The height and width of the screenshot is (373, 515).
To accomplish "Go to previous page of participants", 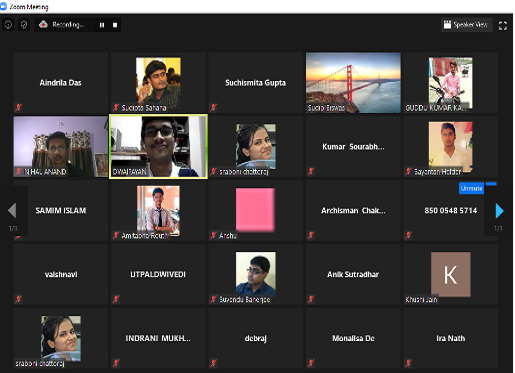I will pos(12,210).
